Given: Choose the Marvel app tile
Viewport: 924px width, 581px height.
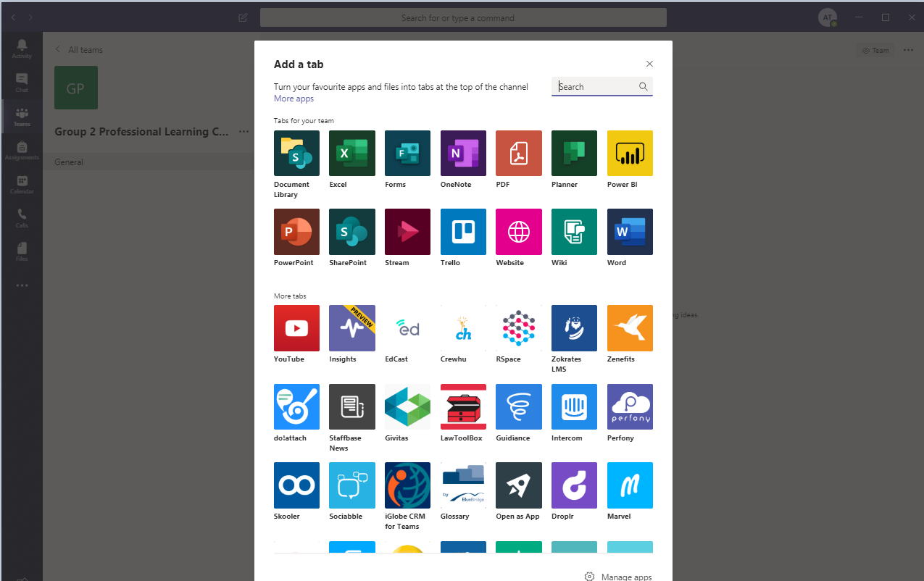Looking at the screenshot, I should pyautogui.click(x=630, y=485).
